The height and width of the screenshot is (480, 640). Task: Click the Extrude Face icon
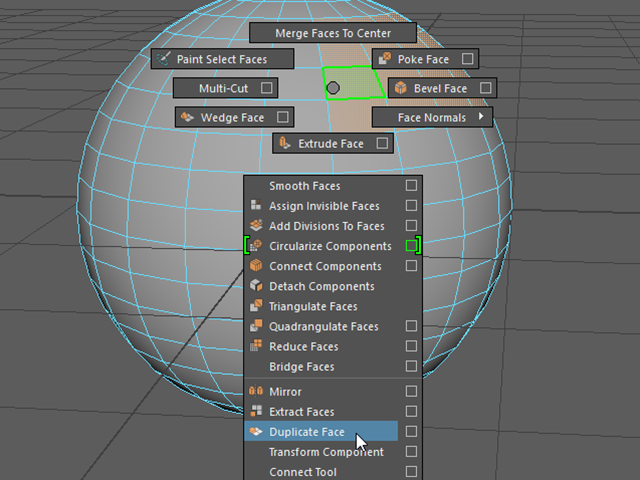pos(284,143)
